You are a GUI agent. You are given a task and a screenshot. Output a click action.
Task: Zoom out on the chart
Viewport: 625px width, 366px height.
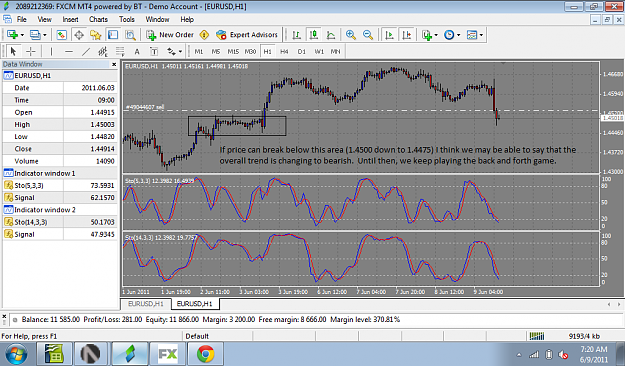368,35
